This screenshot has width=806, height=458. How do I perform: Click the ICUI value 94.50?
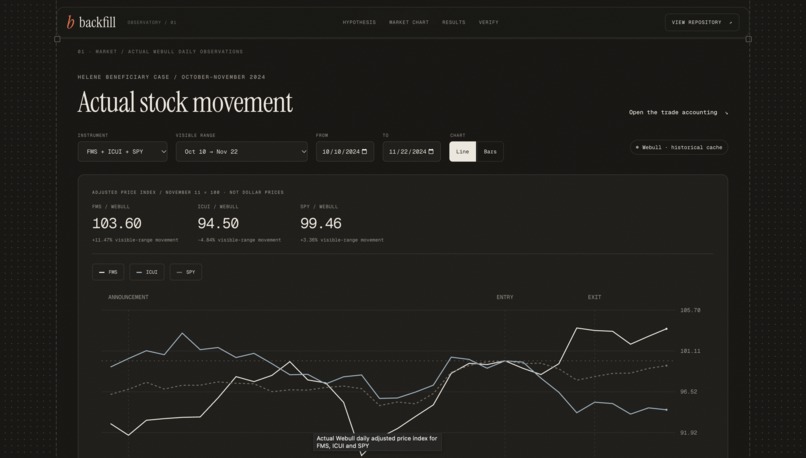pos(218,224)
